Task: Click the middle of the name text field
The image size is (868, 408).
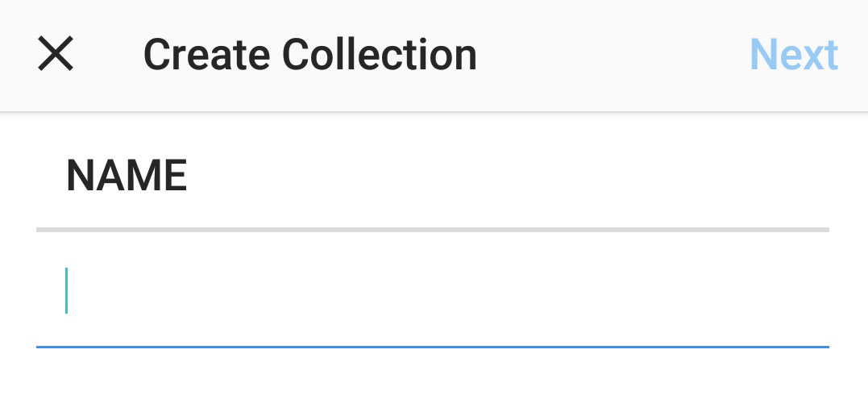Action: tap(432, 291)
